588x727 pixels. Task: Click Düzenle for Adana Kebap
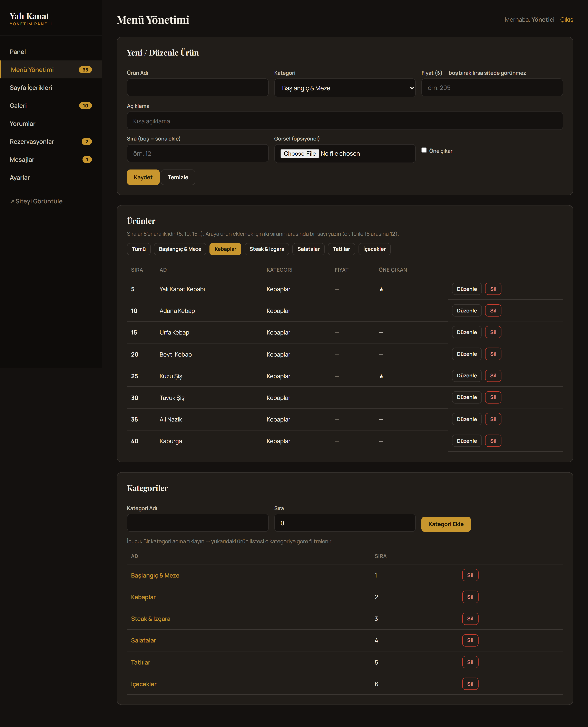467,311
